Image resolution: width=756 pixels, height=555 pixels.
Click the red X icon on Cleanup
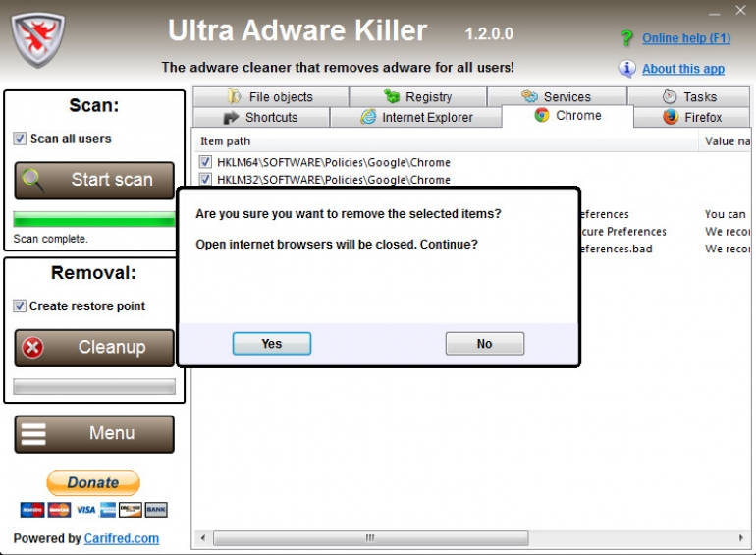(32, 347)
